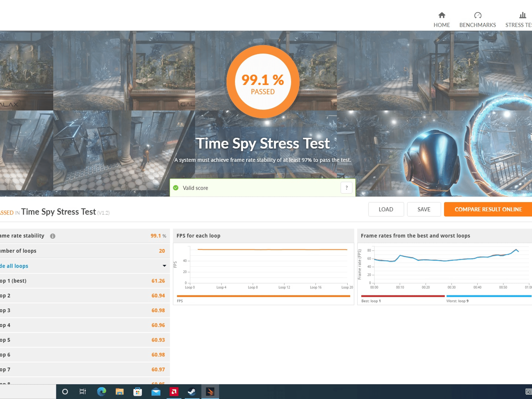Image resolution: width=532 pixels, height=399 pixels.
Task: Click the 99.1 % frame rate stability value
Action: [x=158, y=236]
